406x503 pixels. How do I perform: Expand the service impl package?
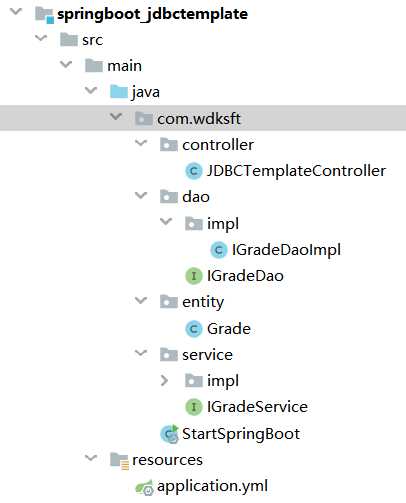(164, 380)
